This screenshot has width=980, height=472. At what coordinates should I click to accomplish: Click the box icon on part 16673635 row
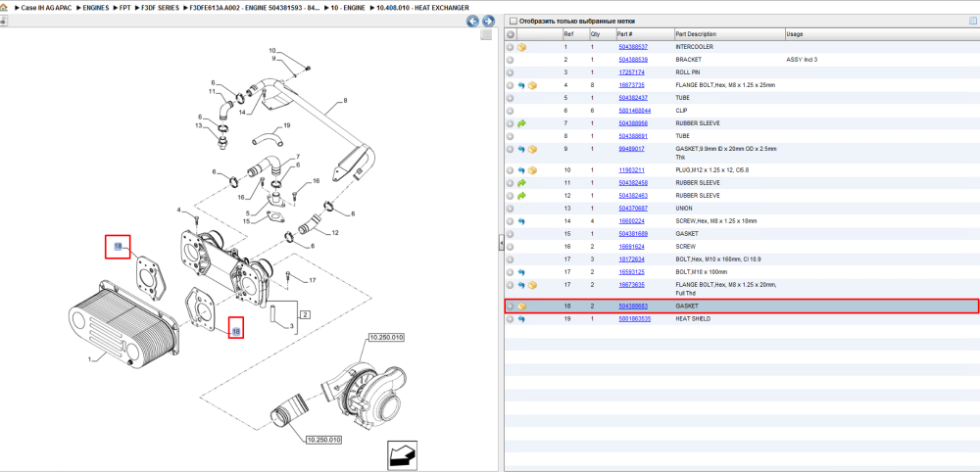[x=532, y=285]
